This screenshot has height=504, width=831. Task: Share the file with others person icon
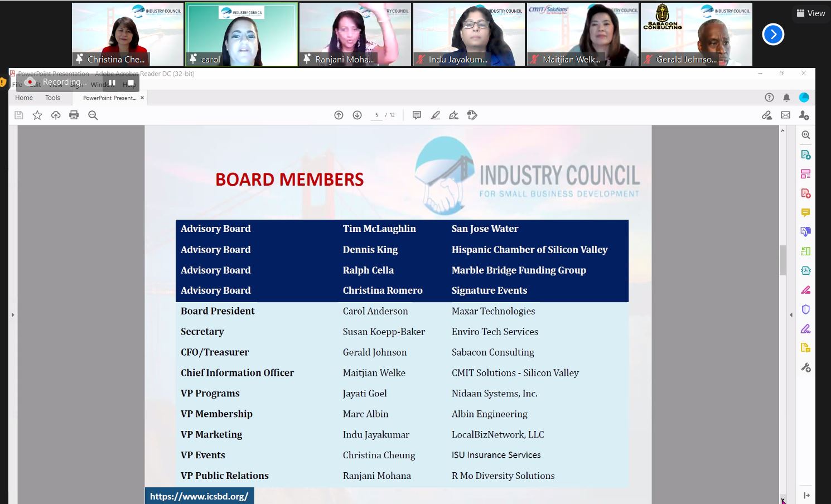point(804,115)
